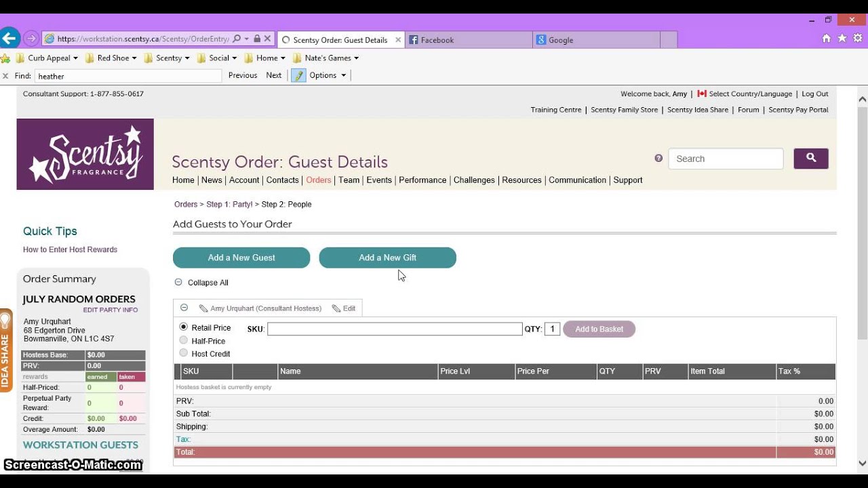This screenshot has height=488, width=868.
Task: Toggle the find highlight marker icon
Action: point(298,75)
